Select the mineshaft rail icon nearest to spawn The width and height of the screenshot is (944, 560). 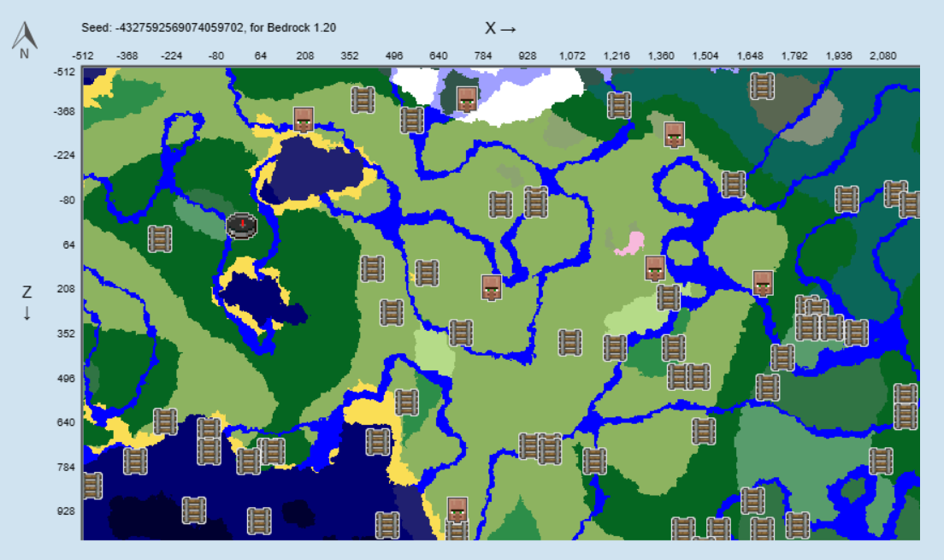click(158, 239)
